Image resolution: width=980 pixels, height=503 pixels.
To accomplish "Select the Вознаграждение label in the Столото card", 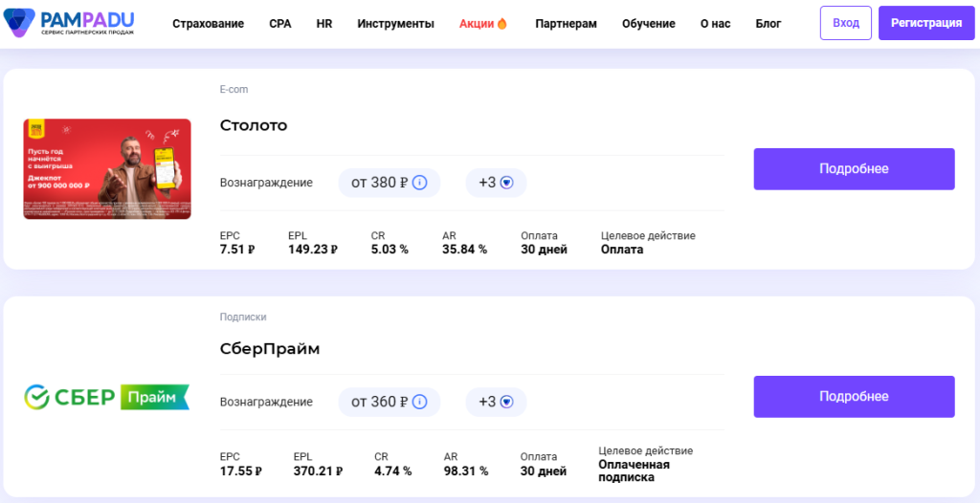I will [266, 183].
